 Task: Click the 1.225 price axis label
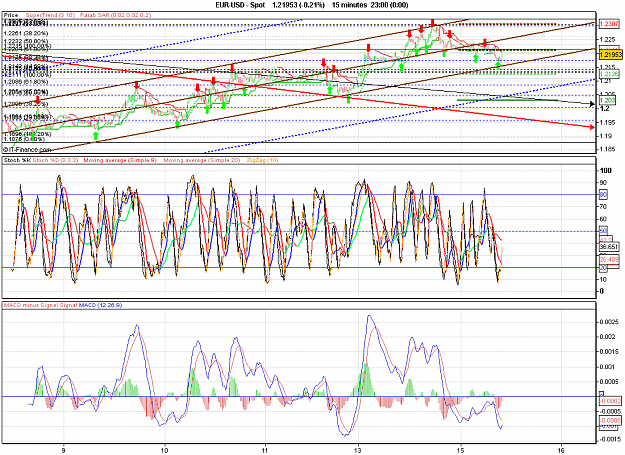[x=607, y=39]
